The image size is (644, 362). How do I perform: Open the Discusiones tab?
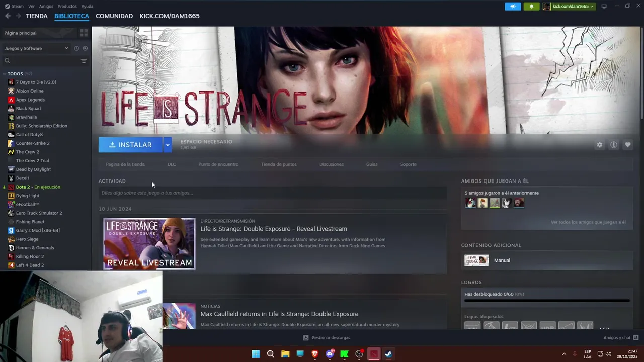(332, 164)
